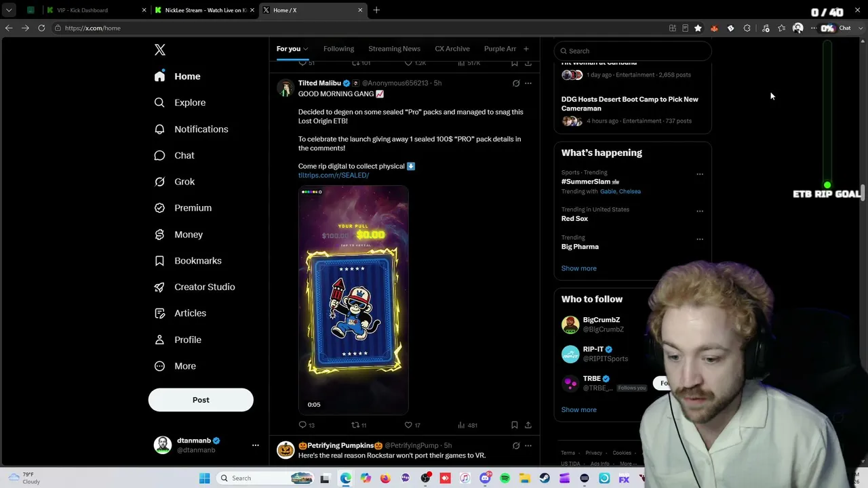Launch Grok from the sidebar
Viewport: 868px width, 488px height.
tap(174, 182)
